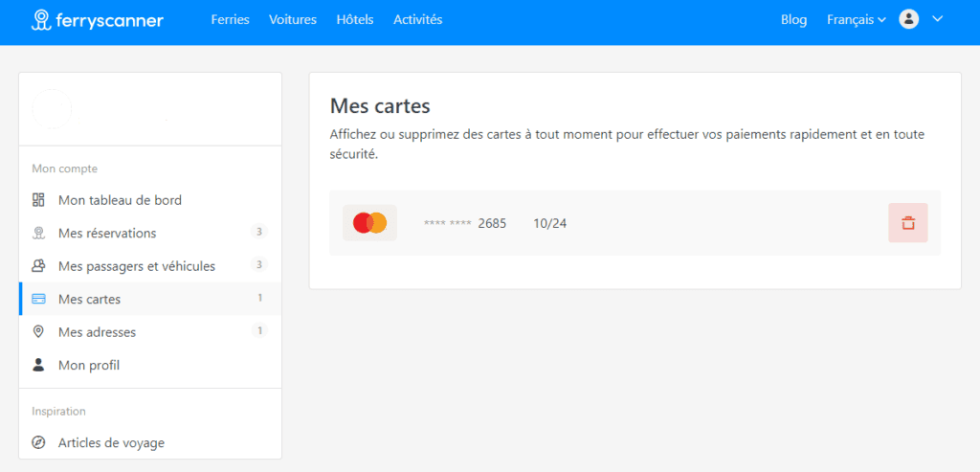Click the passengers icon beside Mes passagers

[38, 266]
